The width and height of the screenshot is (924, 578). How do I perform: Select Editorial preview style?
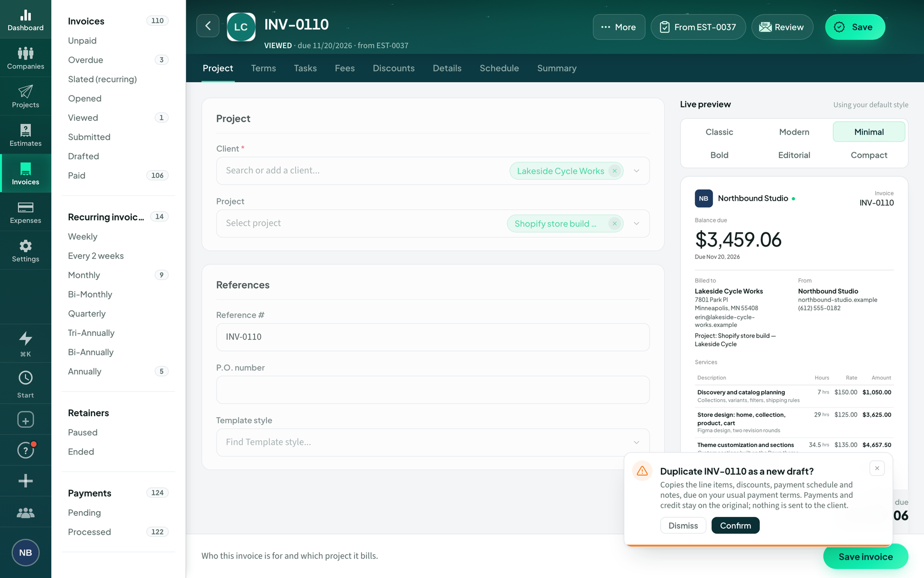[794, 155]
